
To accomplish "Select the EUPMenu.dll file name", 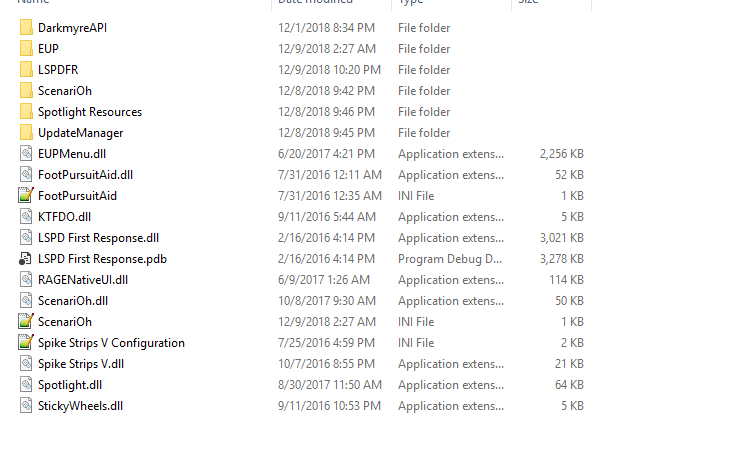I will click(x=72, y=154).
